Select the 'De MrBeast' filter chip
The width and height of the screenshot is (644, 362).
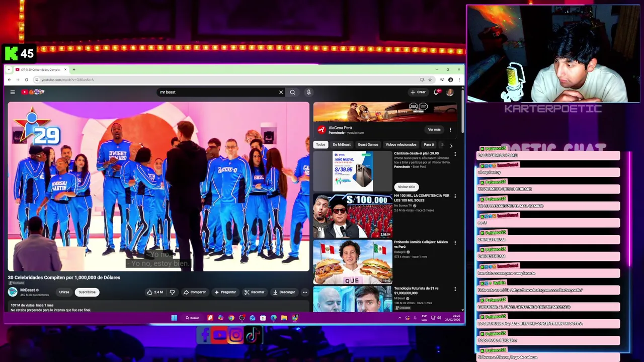(x=342, y=144)
